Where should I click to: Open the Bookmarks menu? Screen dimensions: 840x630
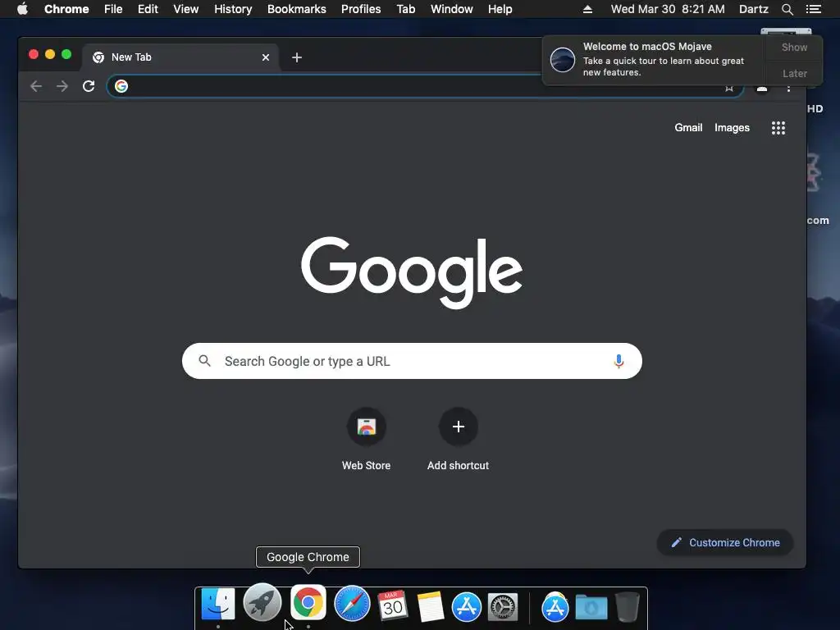tap(297, 9)
